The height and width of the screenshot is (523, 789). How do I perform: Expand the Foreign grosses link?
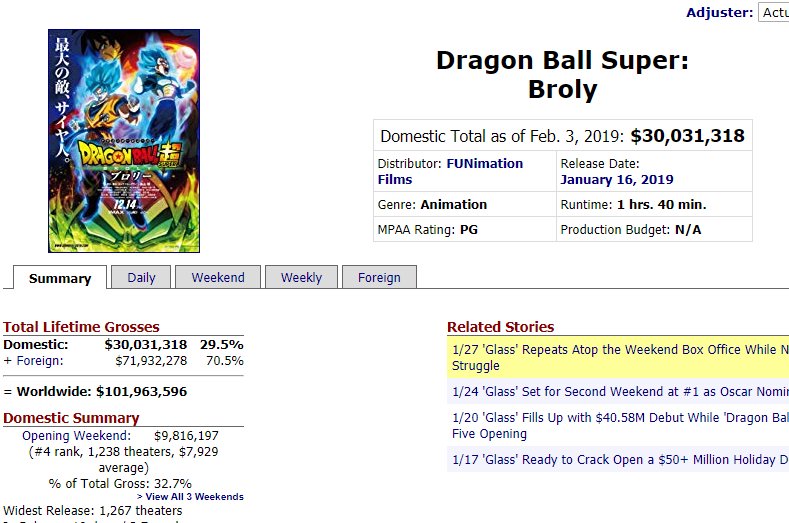pos(38,361)
